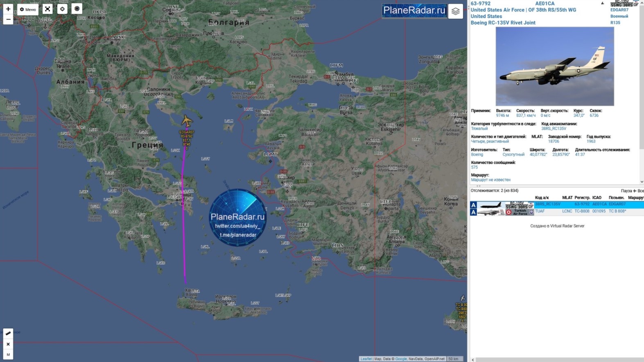644x362 pixels.
Task: Click the A category badge on RC-135V row
Action: [474, 205]
